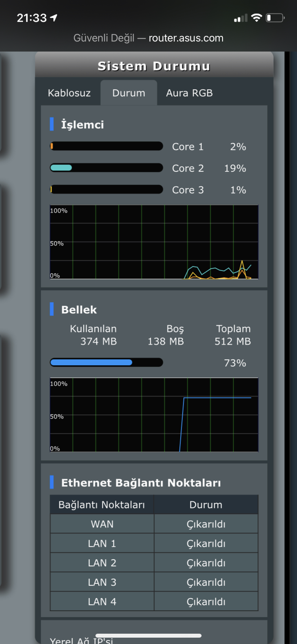Click the memory usage history graph

click(154, 415)
